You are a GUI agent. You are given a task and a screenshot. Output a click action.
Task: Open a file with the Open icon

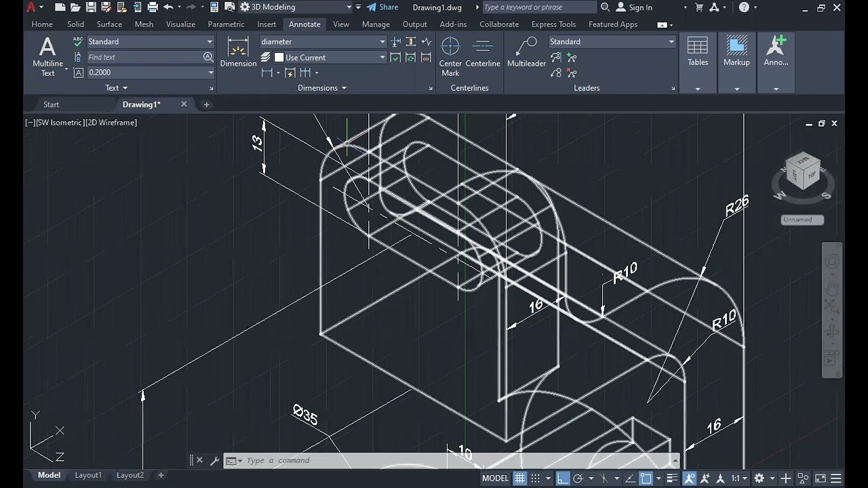click(x=75, y=7)
